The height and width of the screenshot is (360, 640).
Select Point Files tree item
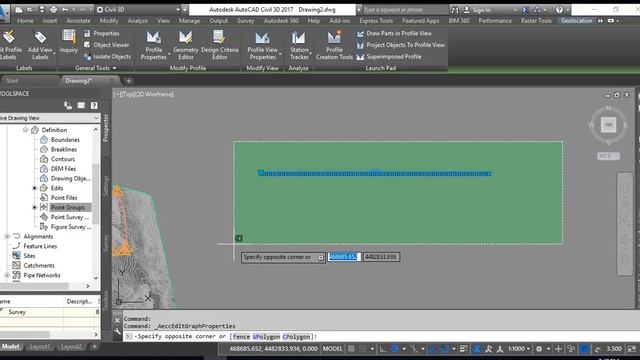(64, 198)
